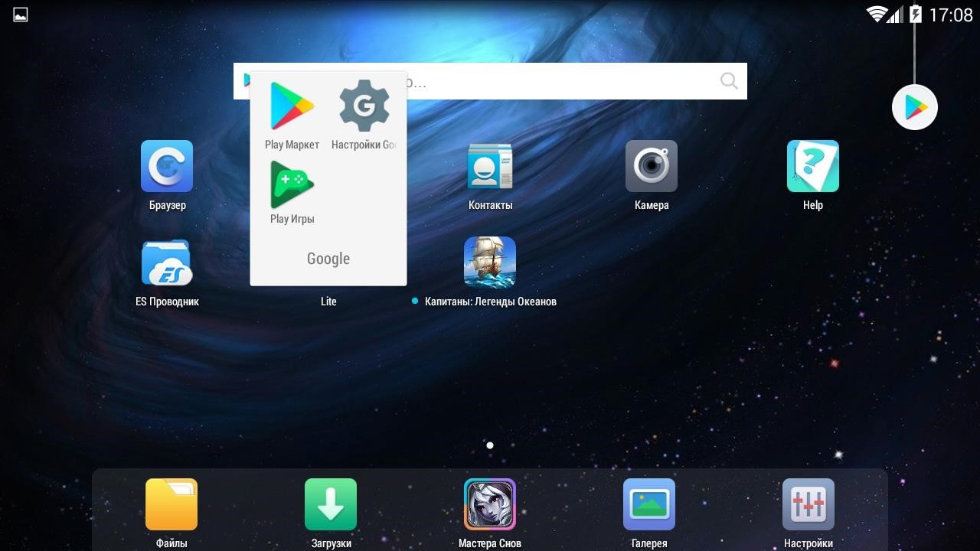The image size is (980, 551).
Task: Launch the Камера app
Action: (652, 166)
